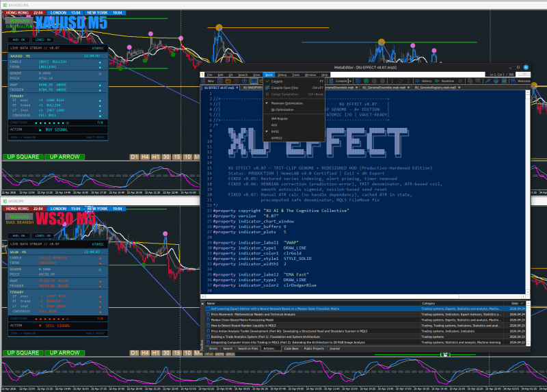Screen dimensions: 547x392
Task: Click the SESSIONS button on XAUUSD chart
Action: [x=19, y=21]
